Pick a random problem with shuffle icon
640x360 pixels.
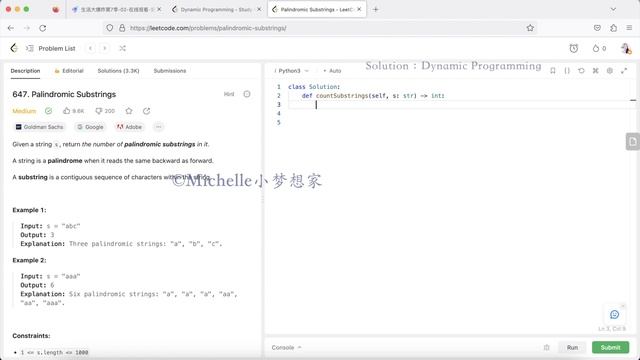[x=122, y=48]
